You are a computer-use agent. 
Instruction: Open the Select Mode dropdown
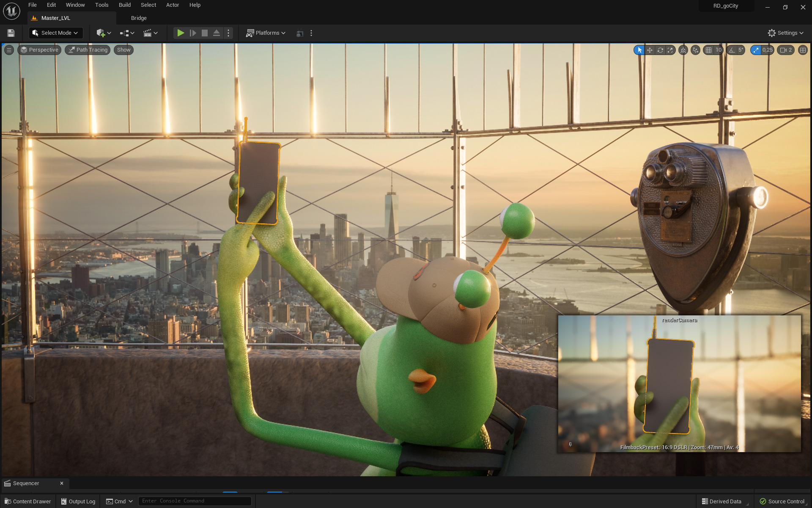[x=56, y=33]
